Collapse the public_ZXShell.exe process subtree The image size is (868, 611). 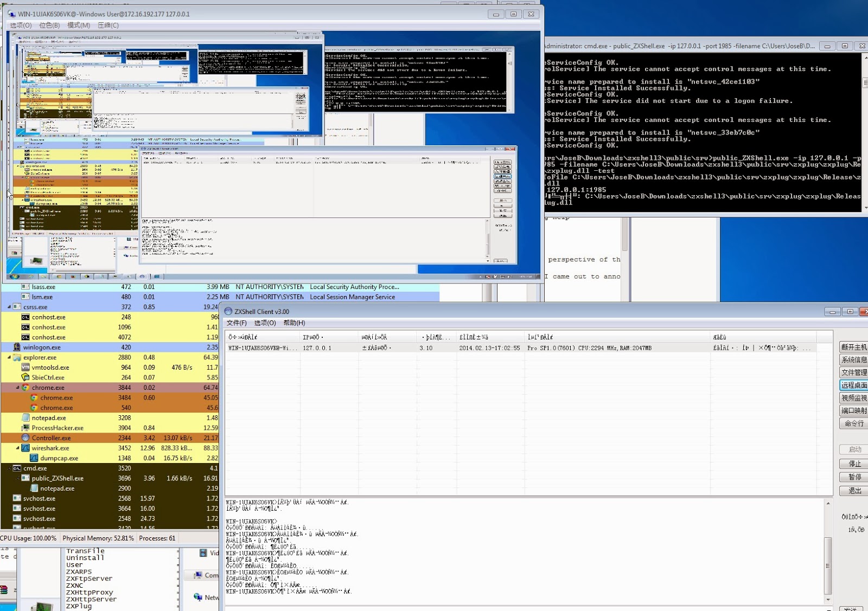coord(17,479)
